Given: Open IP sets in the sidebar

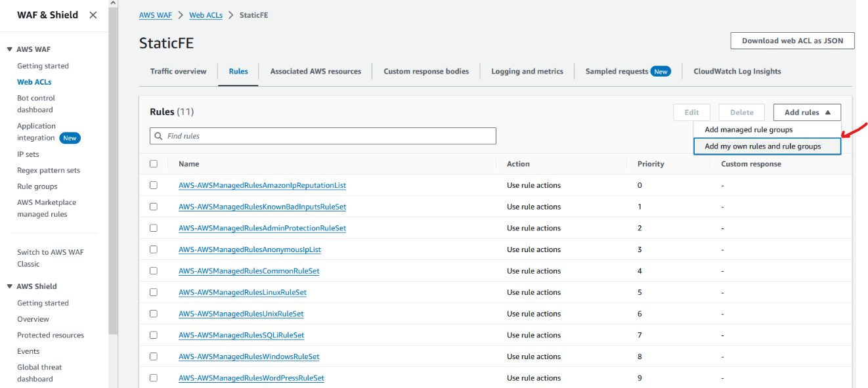Looking at the screenshot, I should (x=28, y=154).
